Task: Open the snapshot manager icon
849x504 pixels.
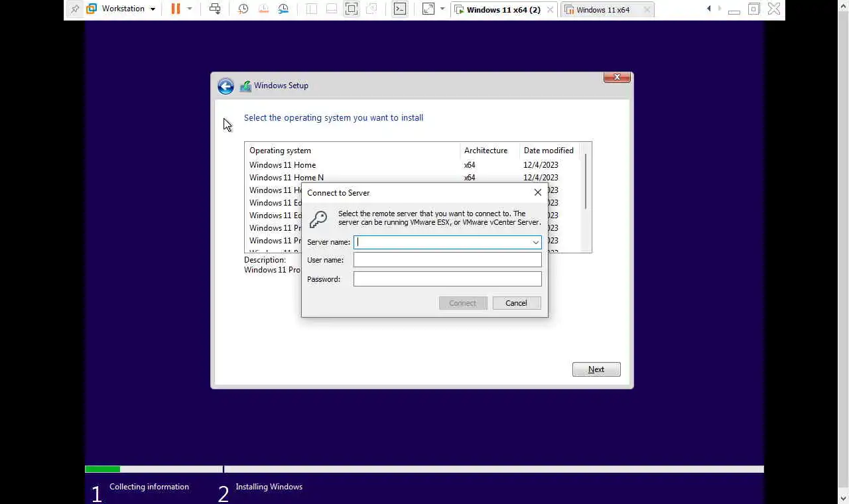Action: point(283,9)
